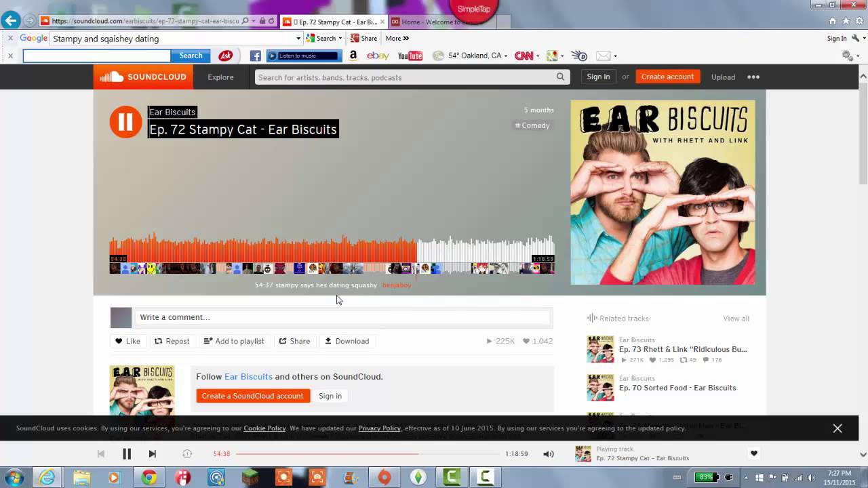
Task: Pause playback in the bottom player bar
Action: (x=126, y=454)
